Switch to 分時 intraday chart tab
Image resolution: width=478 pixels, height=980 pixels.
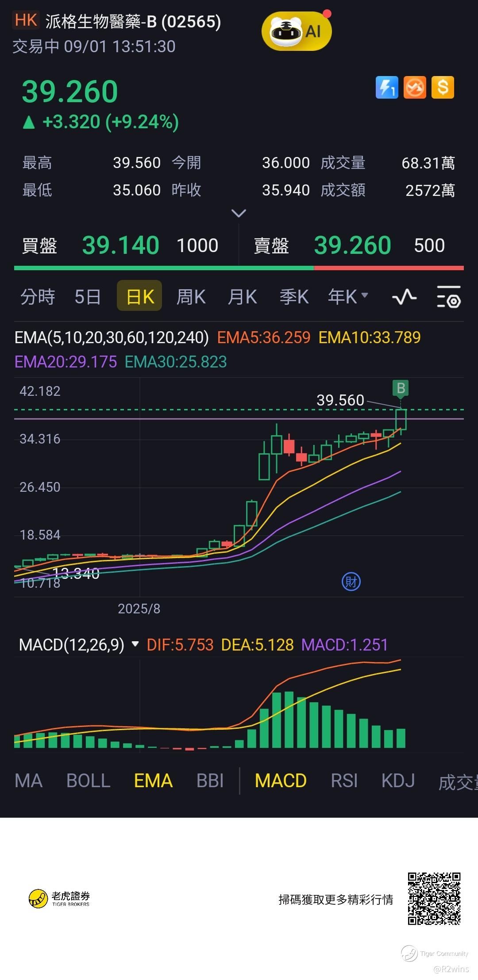[38, 297]
